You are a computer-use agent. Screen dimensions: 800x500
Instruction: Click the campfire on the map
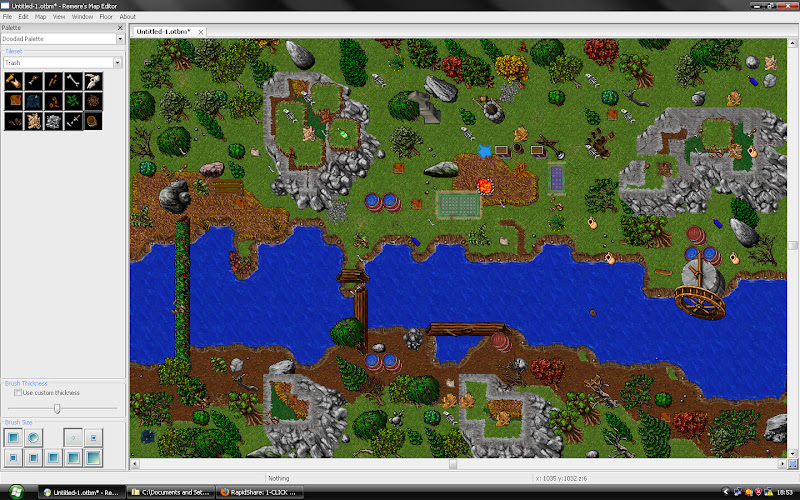485,186
